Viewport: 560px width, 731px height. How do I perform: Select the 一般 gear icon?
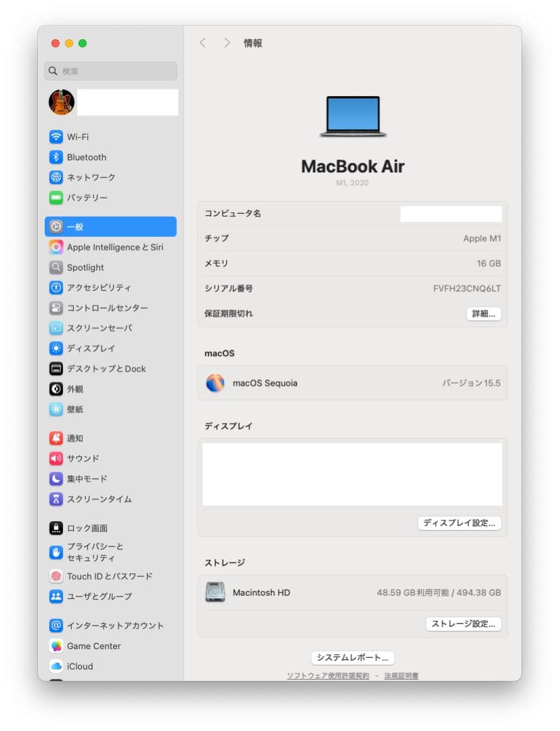(56, 227)
